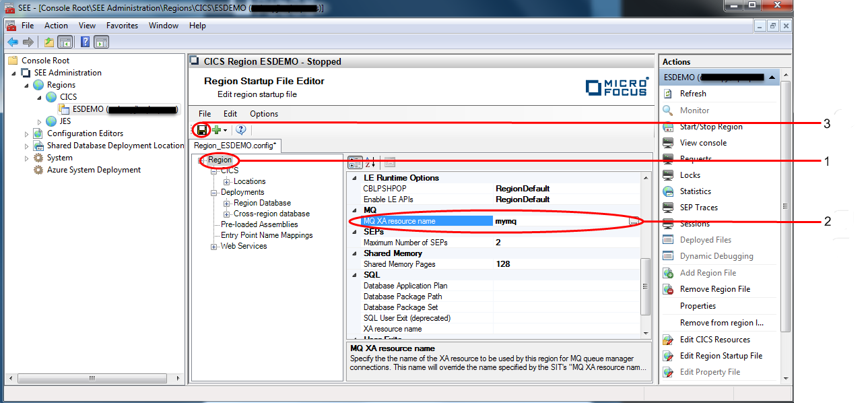Open the editor Help question mark icon
868x403 pixels.
pos(240,130)
